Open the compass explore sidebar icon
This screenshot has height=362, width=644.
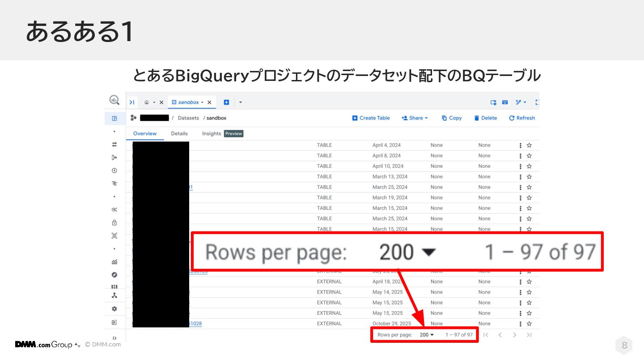point(114,275)
